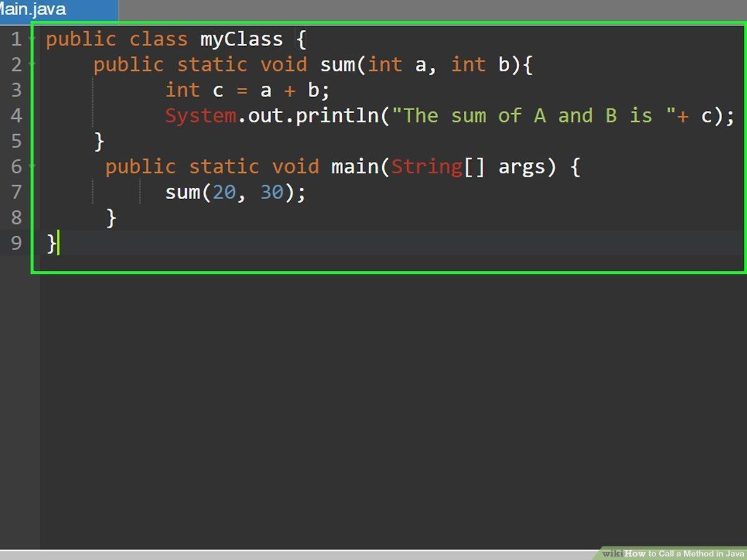747x560 pixels.
Task: Click the 'class' keyword on line 1
Action: (x=158, y=39)
